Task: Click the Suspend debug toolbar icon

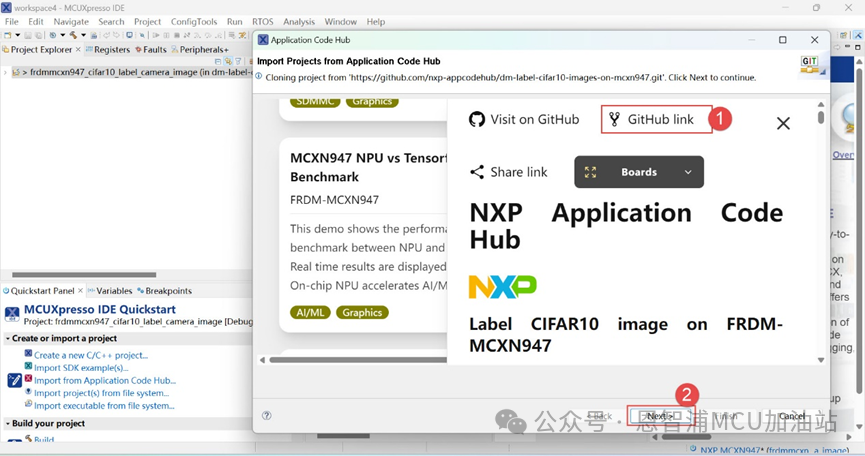Action: tap(166, 35)
